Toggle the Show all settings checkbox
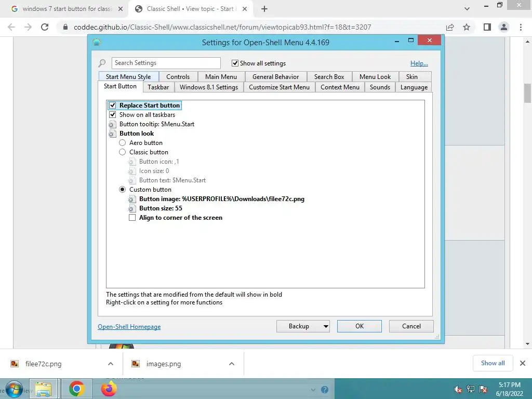 coord(235,63)
